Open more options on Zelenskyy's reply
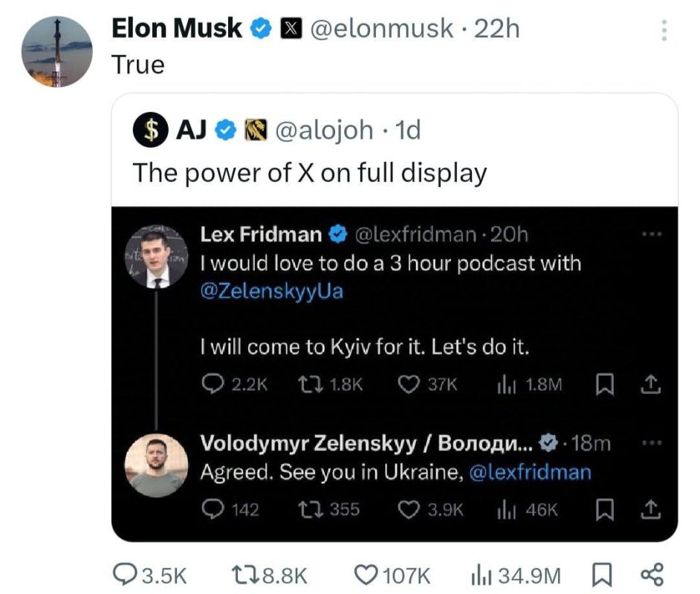Viewport: 700px width, 594px height. point(652,441)
